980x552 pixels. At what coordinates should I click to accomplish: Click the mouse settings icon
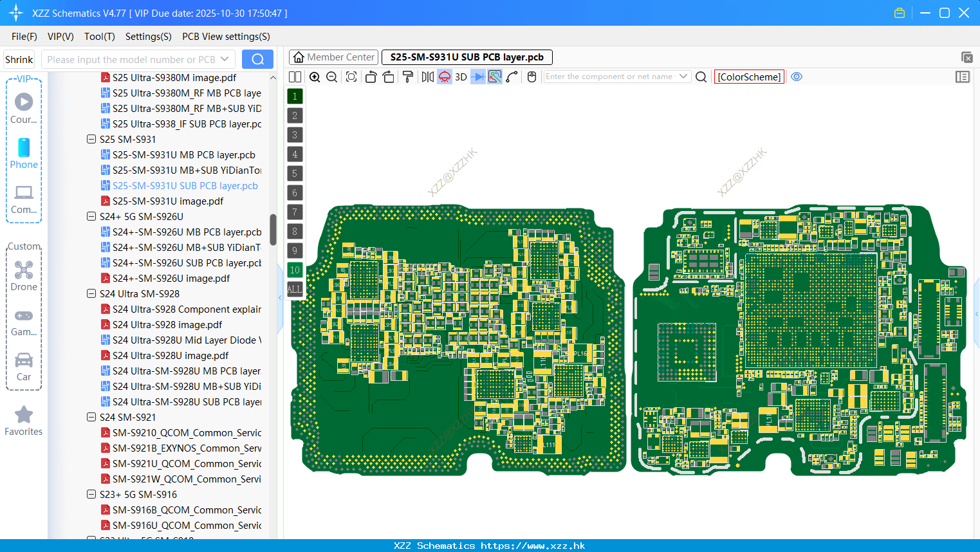532,77
